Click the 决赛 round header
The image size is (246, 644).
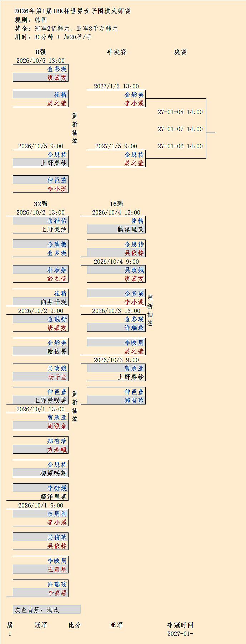pyautogui.click(x=180, y=52)
